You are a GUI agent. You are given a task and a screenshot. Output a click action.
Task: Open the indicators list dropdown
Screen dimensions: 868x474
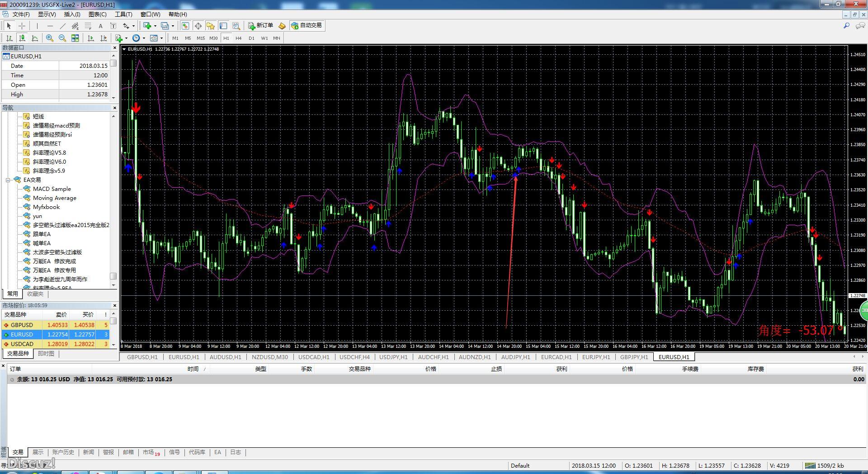tap(126, 38)
